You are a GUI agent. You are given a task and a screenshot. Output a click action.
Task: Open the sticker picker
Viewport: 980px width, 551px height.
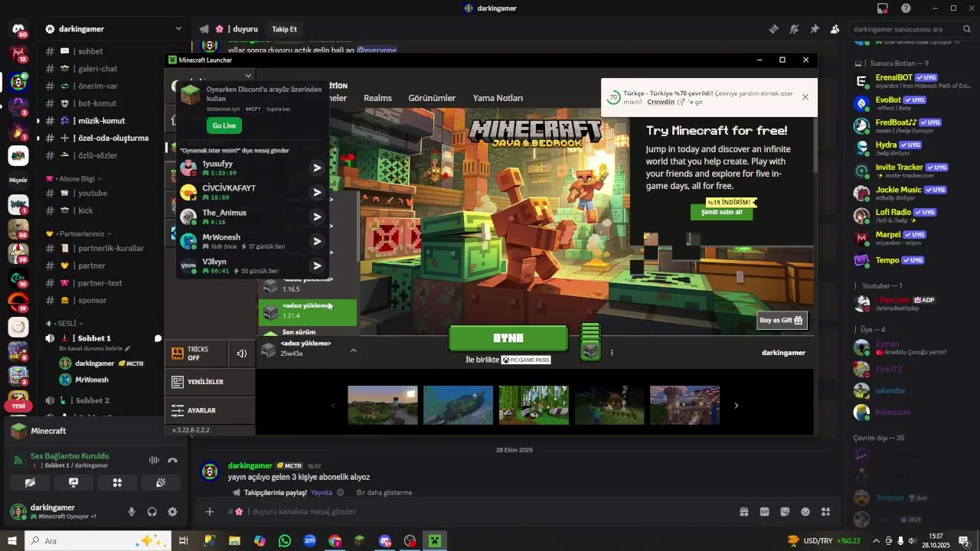(x=785, y=512)
